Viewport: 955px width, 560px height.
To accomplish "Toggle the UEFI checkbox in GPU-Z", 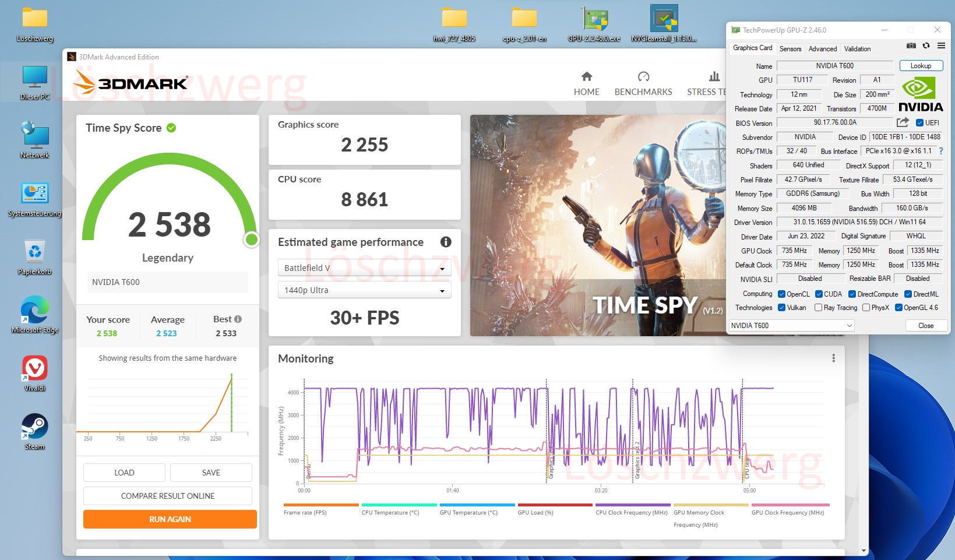I will (x=919, y=122).
